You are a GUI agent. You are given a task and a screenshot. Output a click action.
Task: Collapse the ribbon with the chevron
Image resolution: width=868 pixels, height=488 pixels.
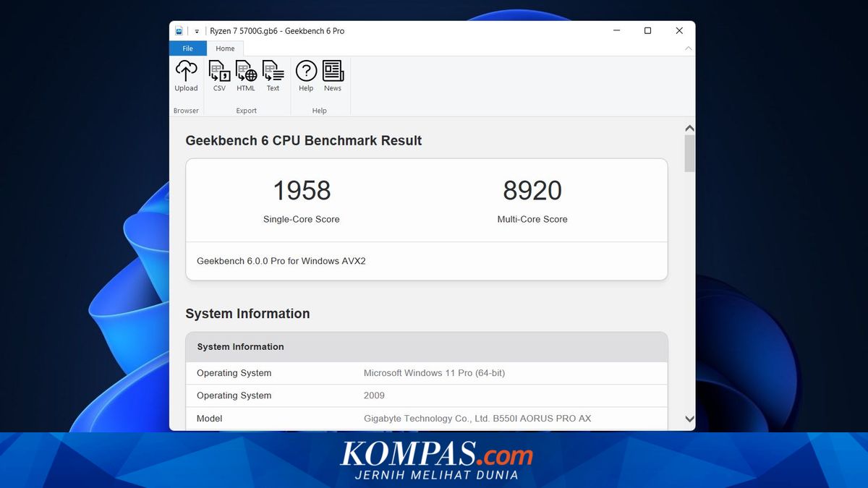coord(688,48)
